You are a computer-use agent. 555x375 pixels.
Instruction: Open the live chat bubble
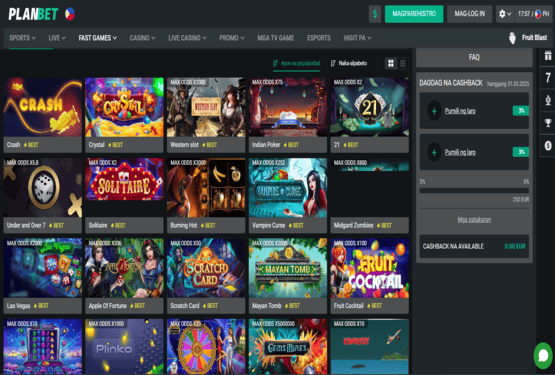point(543,355)
